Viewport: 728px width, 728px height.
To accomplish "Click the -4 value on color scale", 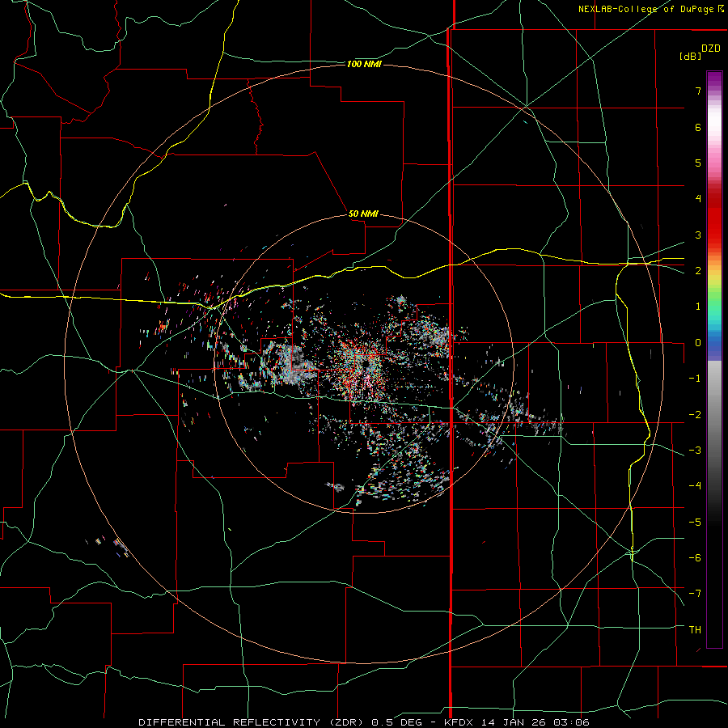I will coord(695,486).
